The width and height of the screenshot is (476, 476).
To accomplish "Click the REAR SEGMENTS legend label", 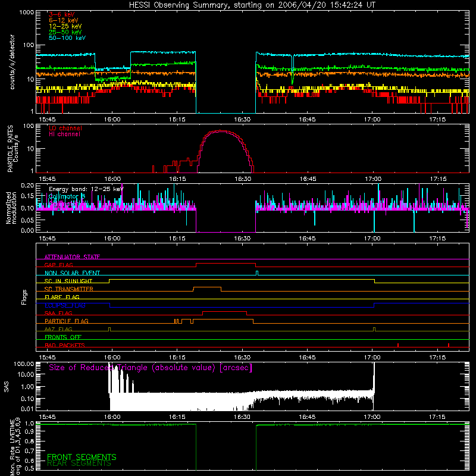I will click(79, 464).
